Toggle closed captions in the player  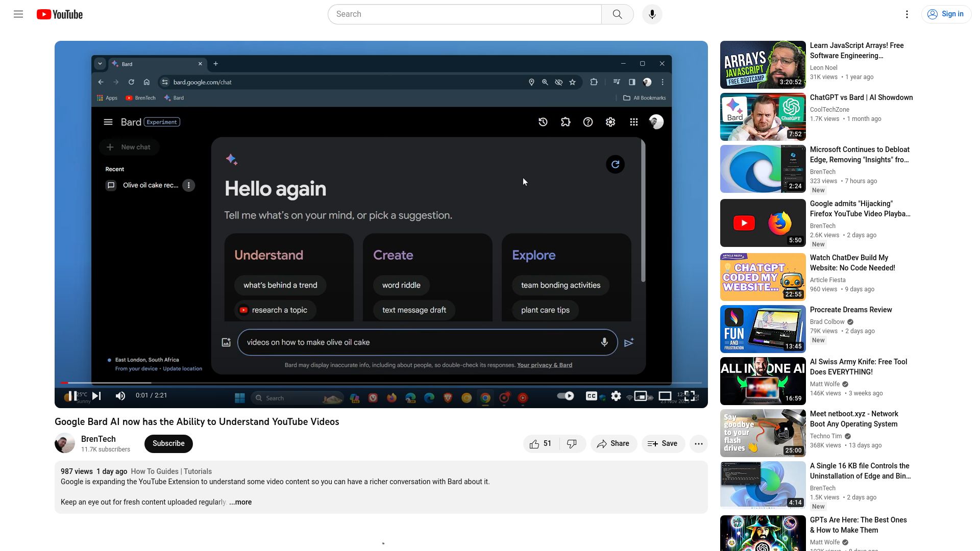[x=591, y=396]
